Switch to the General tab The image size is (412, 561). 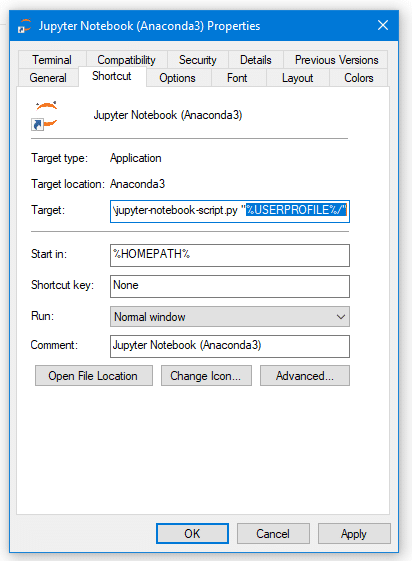[x=48, y=78]
